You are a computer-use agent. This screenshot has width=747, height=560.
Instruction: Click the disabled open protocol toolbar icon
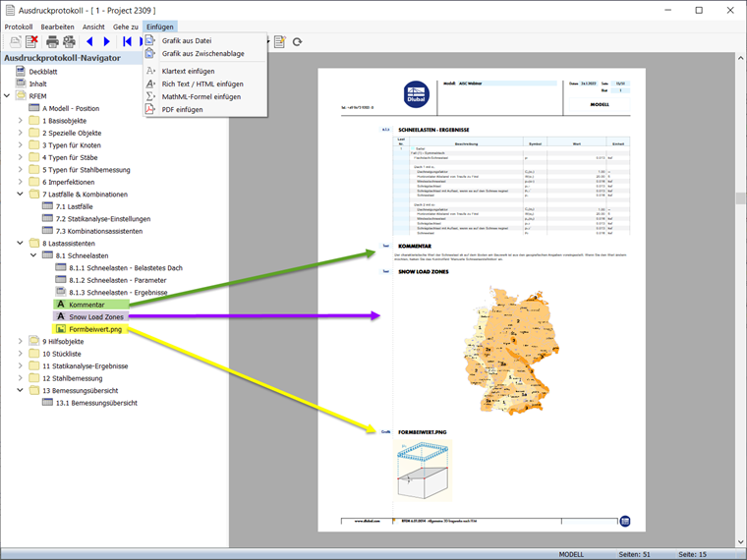pos(16,42)
